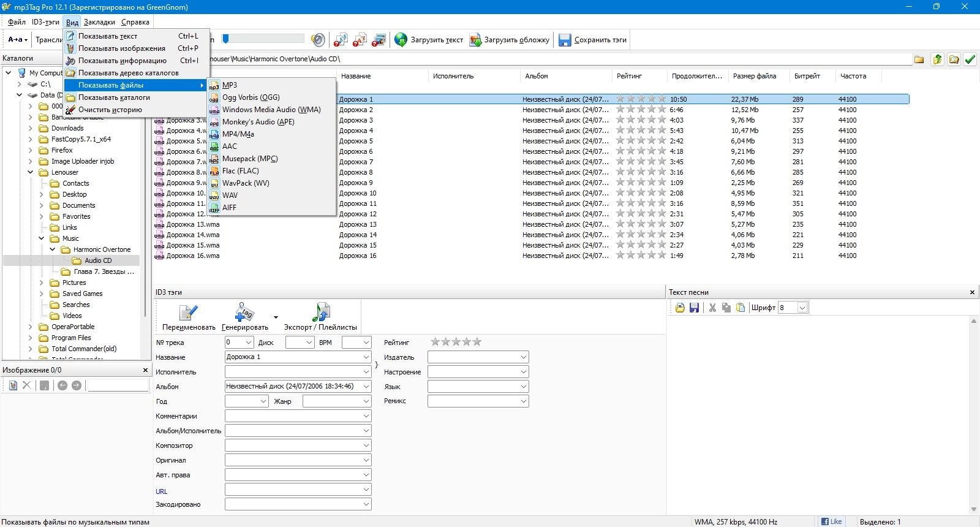Click the save icon in Текст песни panel
Screen dimensions: 980x527
694,308
